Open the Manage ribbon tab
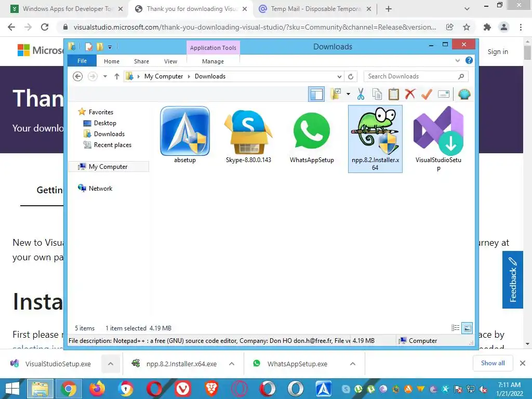Image resolution: width=532 pixels, height=399 pixels. (x=213, y=61)
